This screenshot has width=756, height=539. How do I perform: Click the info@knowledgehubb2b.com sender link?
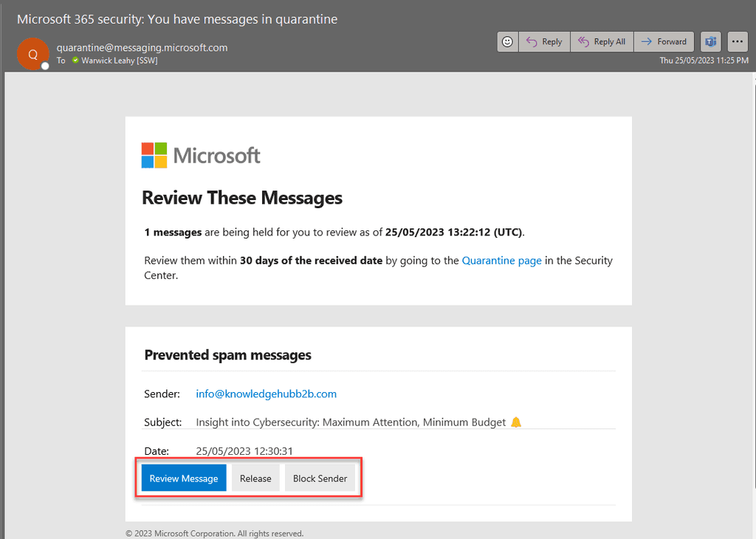(x=266, y=394)
